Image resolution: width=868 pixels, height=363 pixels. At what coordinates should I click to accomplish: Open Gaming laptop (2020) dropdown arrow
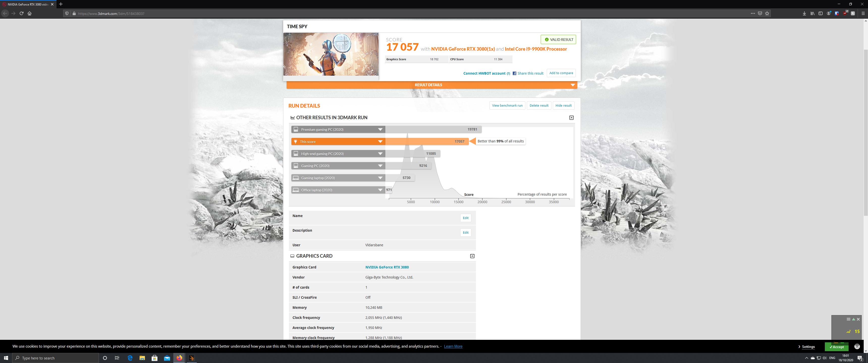[380, 178]
